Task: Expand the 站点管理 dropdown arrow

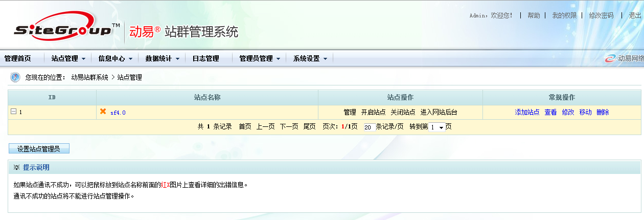Action: [x=83, y=59]
